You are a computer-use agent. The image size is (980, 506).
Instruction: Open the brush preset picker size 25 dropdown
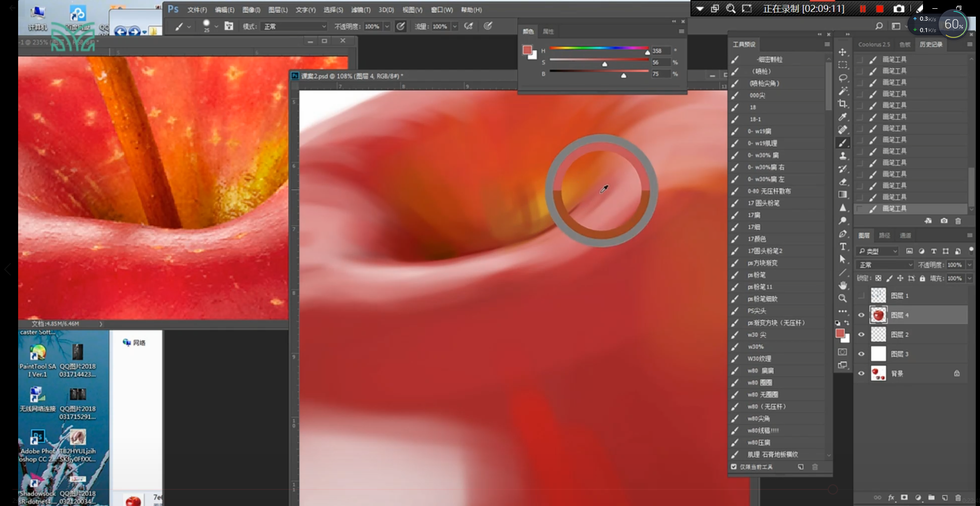pos(216,26)
